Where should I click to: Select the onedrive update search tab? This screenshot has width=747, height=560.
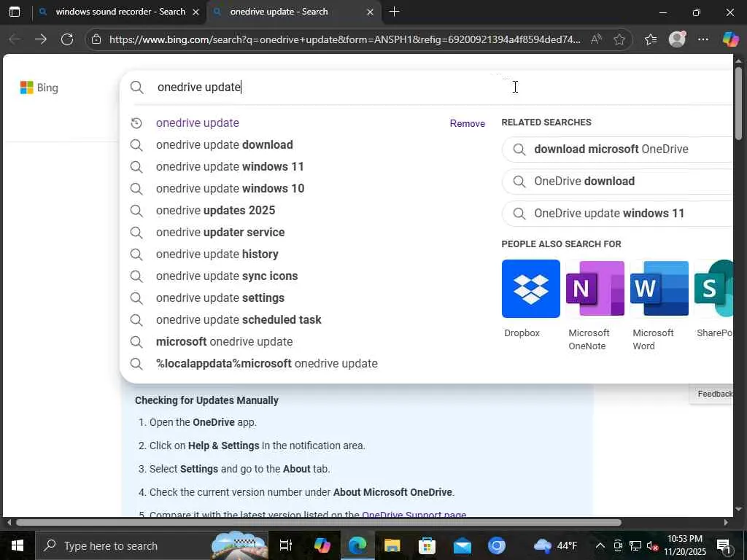pos(279,12)
